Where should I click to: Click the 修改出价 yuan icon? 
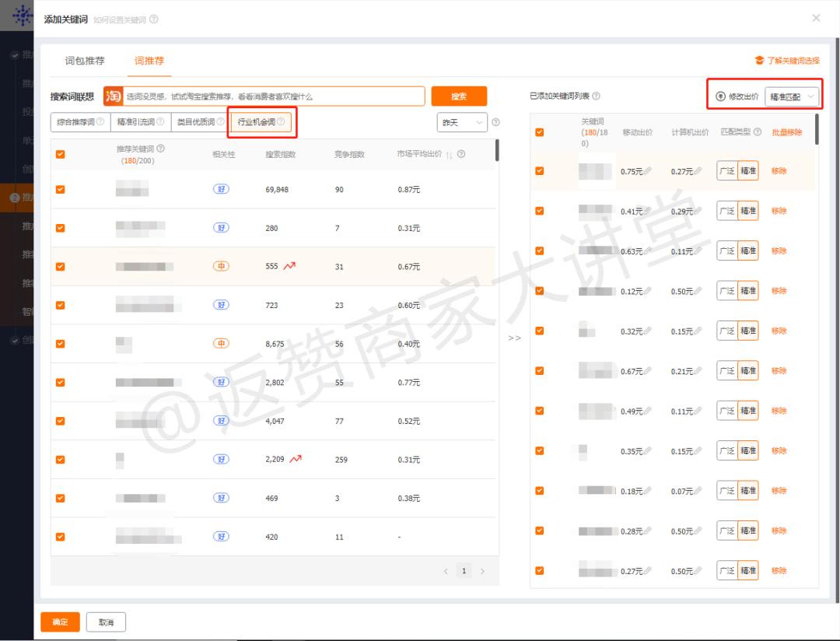[720, 96]
